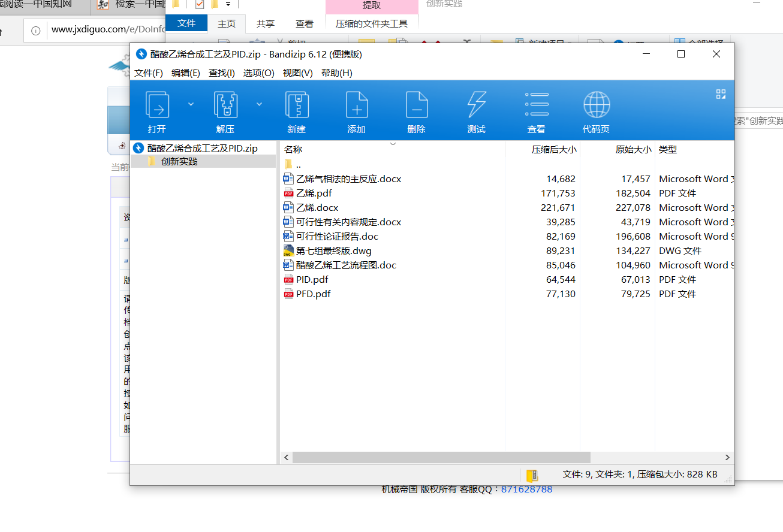Open the 文件 tab in the File Explorer ribbon
Viewport: 783px width, 532px height.
pos(186,23)
